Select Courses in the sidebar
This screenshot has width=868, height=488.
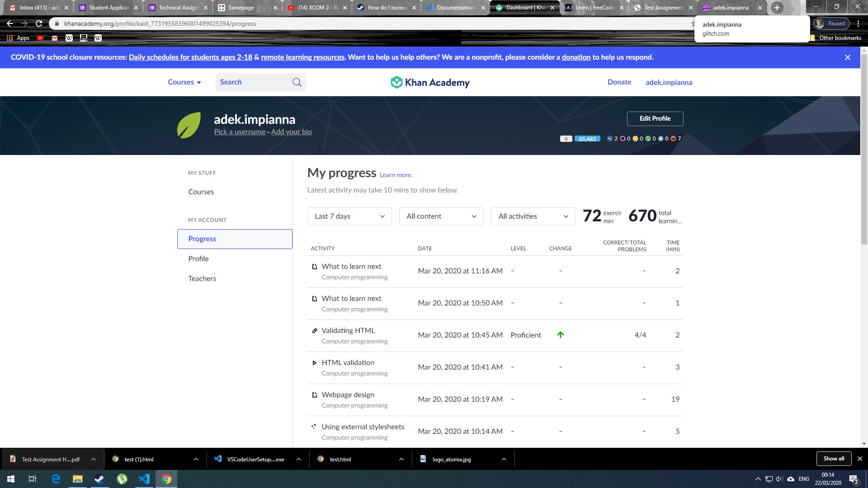coord(201,192)
